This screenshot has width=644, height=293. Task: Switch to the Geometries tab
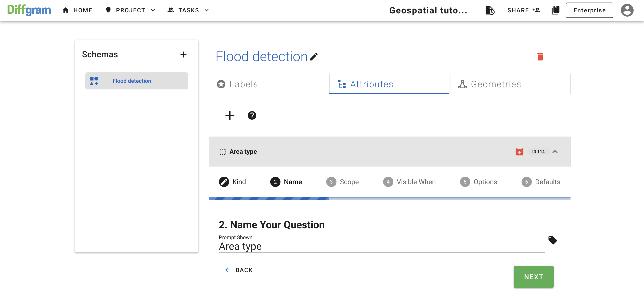[510, 84]
